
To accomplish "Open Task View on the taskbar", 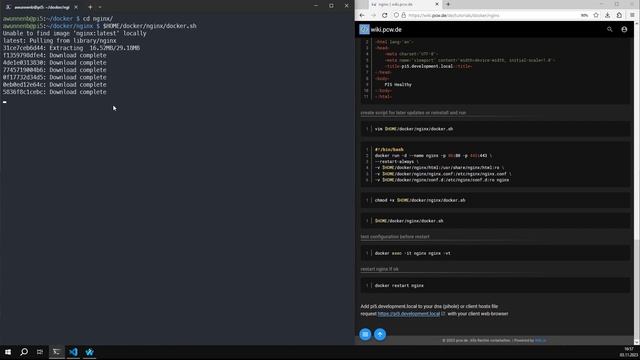I will [40, 352].
